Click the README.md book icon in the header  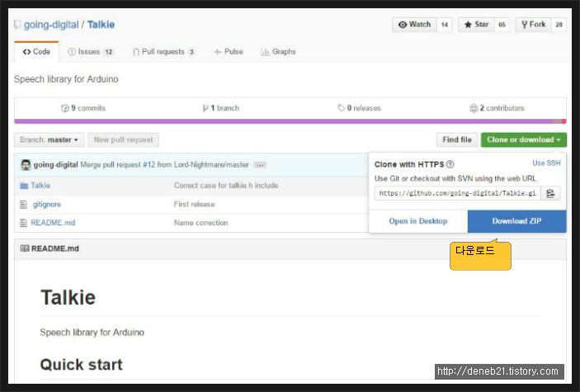(25, 248)
